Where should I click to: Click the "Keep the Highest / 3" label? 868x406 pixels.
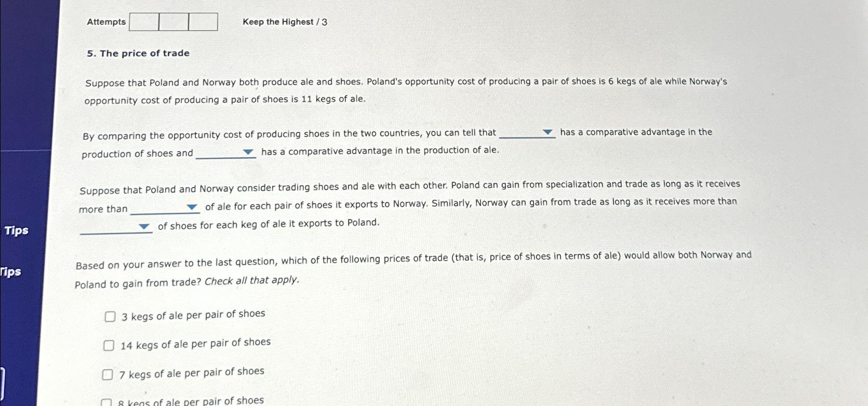coord(286,22)
